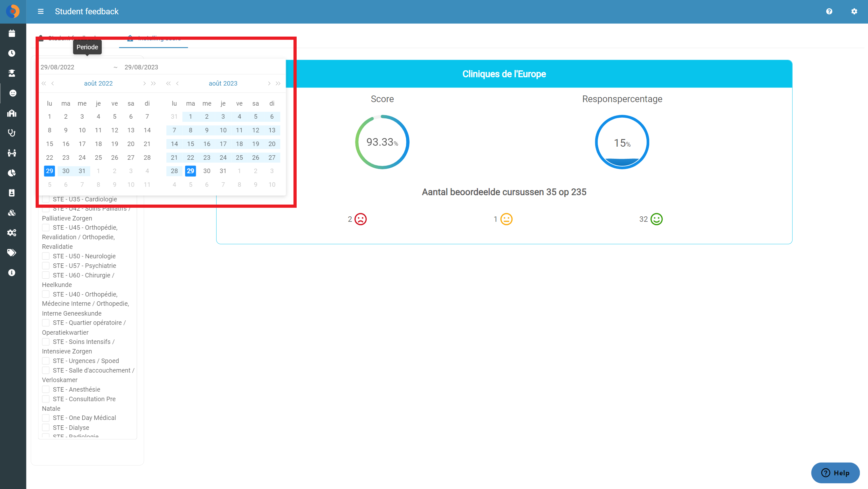This screenshot has height=489, width=868.
Task: Check STE - Anesthésie checkbox
Action: 46,389
